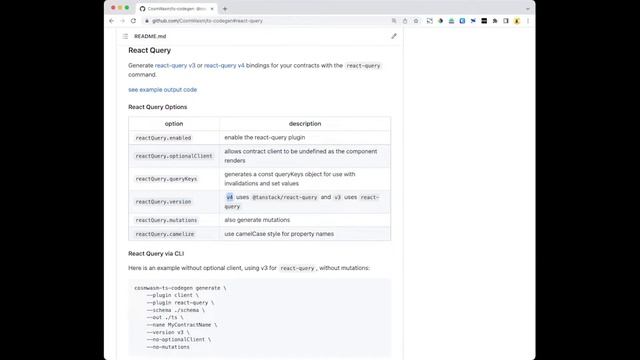Open the black rectangle extension icon

pos(484,21)
